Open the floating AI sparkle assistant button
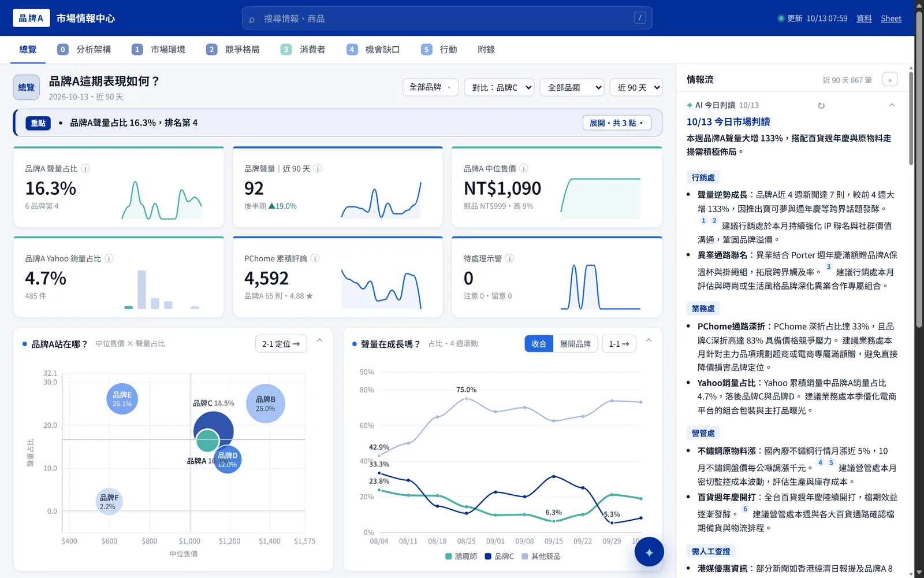The image size is (924, 578). point(649,552)
